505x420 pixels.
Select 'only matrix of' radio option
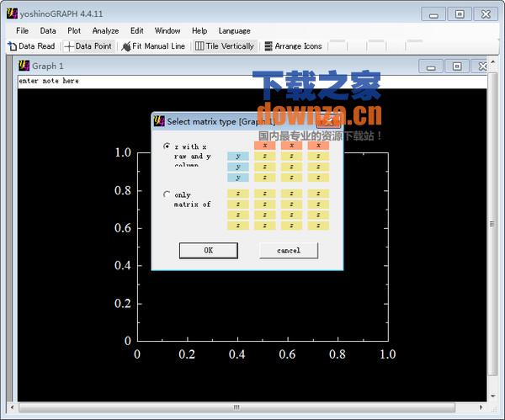pyautogui.click(x=167, y=194)
